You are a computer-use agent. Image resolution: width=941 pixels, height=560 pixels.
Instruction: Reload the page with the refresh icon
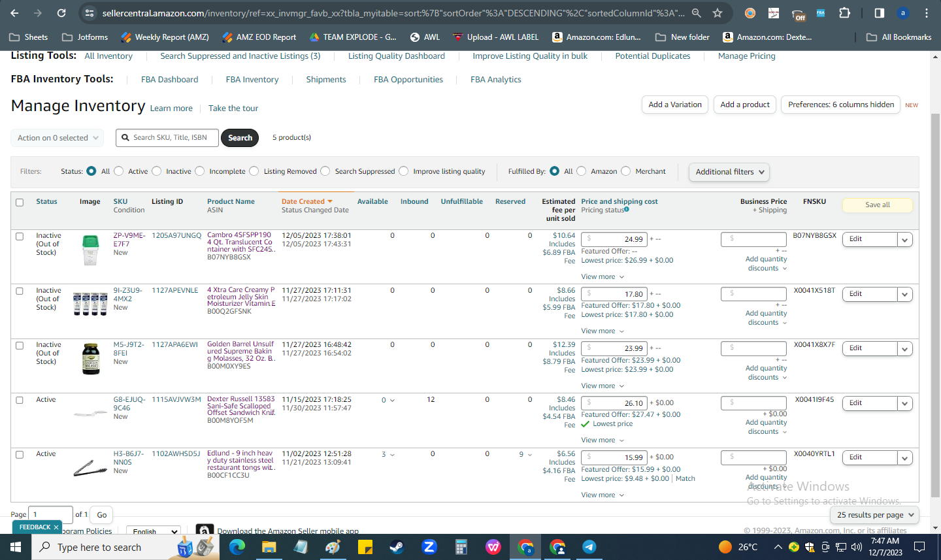61,13
